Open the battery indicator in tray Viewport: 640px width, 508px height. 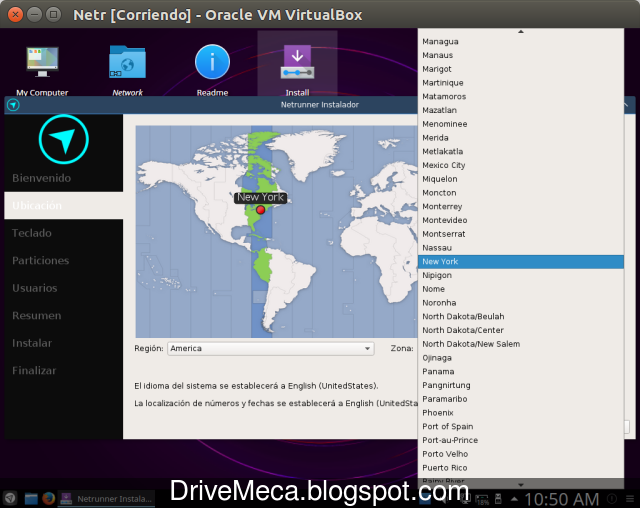[482, 499]
